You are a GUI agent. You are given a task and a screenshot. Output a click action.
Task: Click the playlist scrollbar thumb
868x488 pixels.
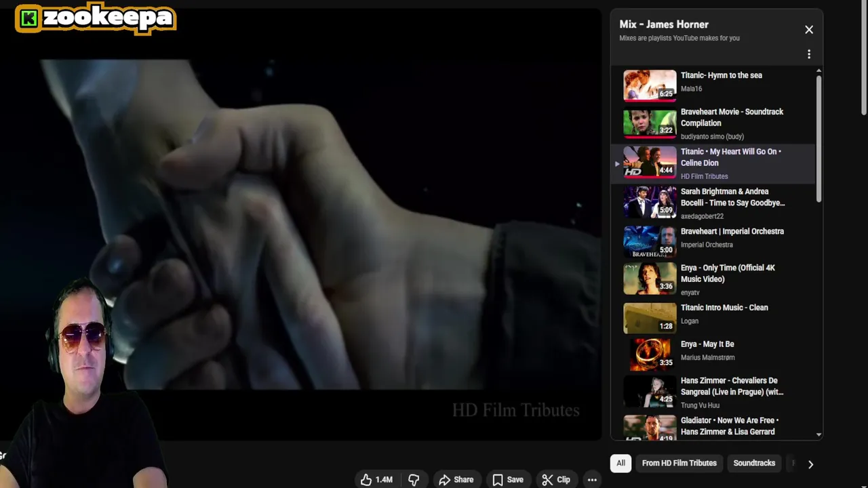pos(818,138)
